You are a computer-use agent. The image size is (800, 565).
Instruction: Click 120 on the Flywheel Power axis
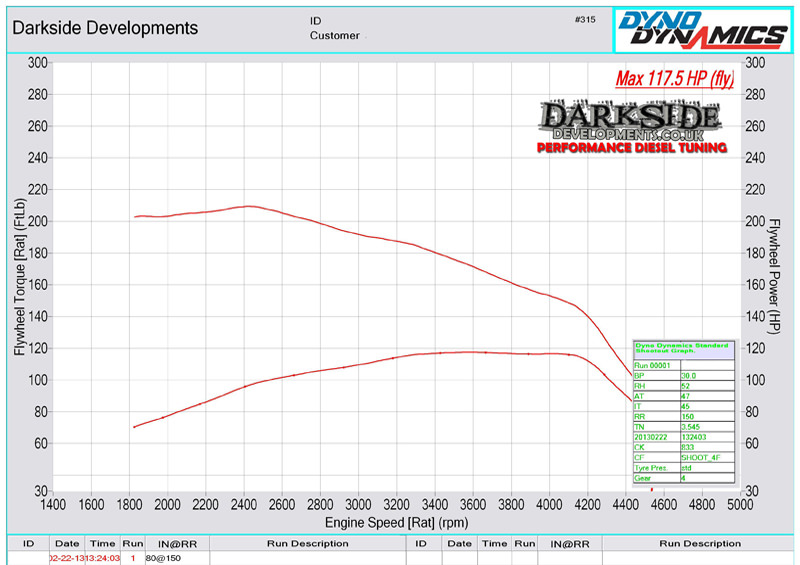click(x=755, y=349)
